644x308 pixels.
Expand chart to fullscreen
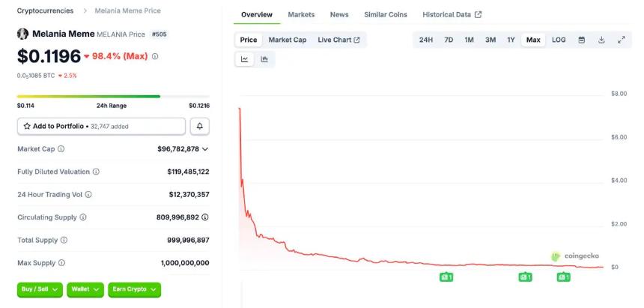pyautogui.click(x=621, y=40)
